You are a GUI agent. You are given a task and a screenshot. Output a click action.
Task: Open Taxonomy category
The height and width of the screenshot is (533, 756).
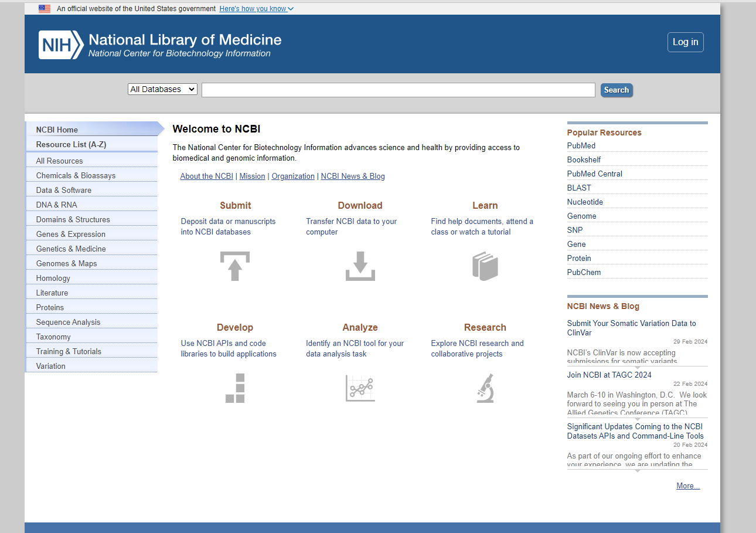[x=92, y=337]
